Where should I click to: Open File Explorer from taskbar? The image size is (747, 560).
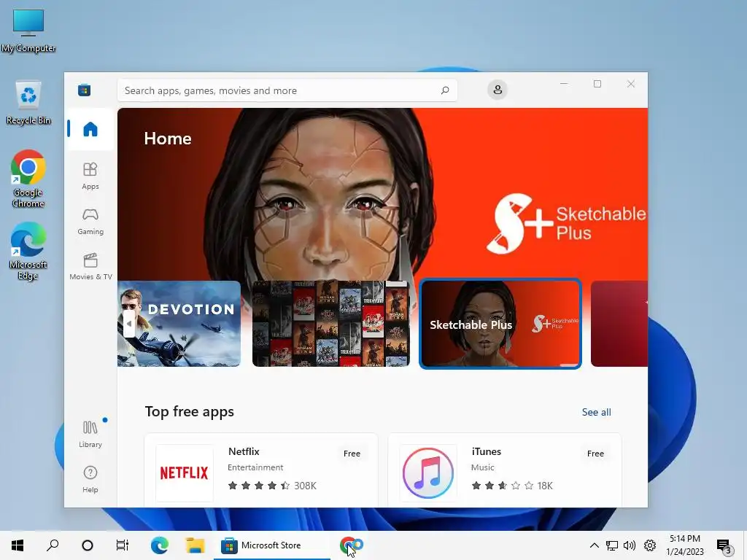pyautogui.click(x=195, y=545)
